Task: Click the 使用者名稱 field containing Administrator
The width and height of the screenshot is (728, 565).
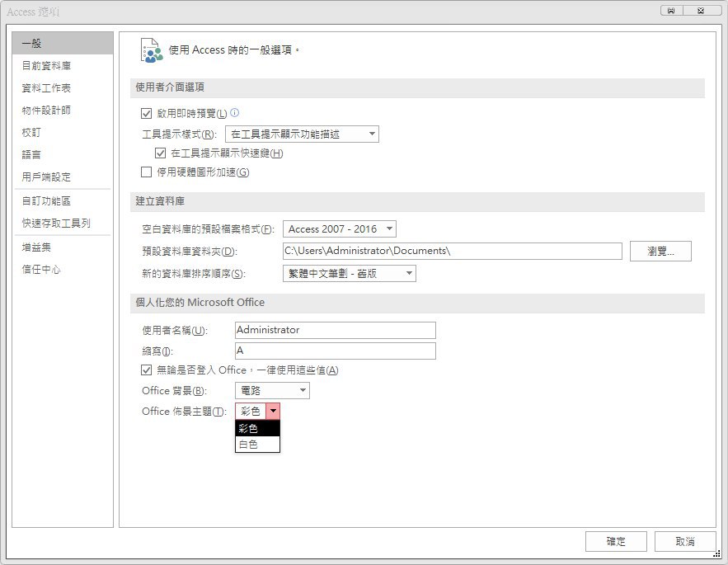Action: coord(336,330)
